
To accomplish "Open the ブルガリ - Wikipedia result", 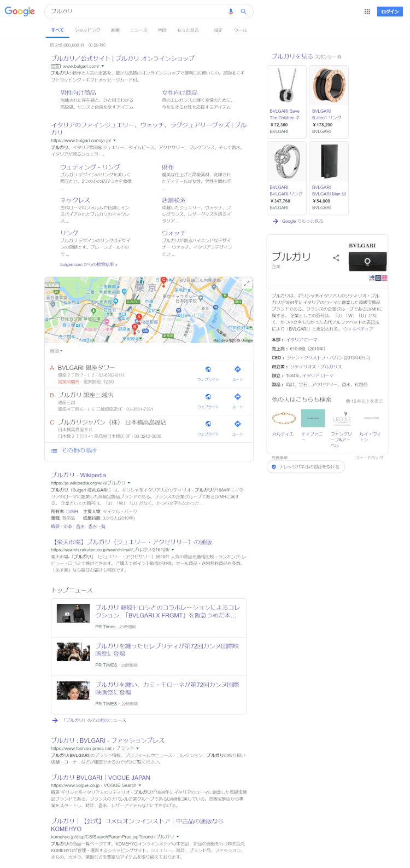I will pyautogui.click(x=79, y=475).
